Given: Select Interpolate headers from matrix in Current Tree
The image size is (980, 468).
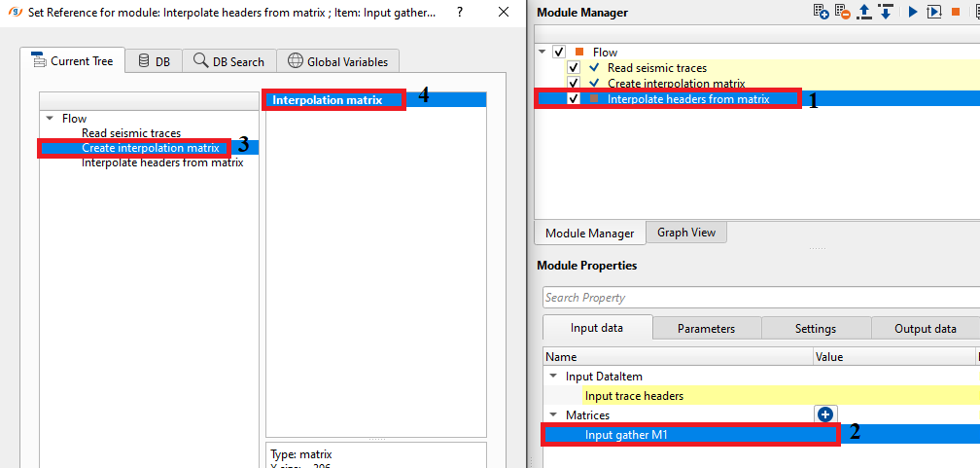Looking at the screenshot, I should [x=162, y=162].
